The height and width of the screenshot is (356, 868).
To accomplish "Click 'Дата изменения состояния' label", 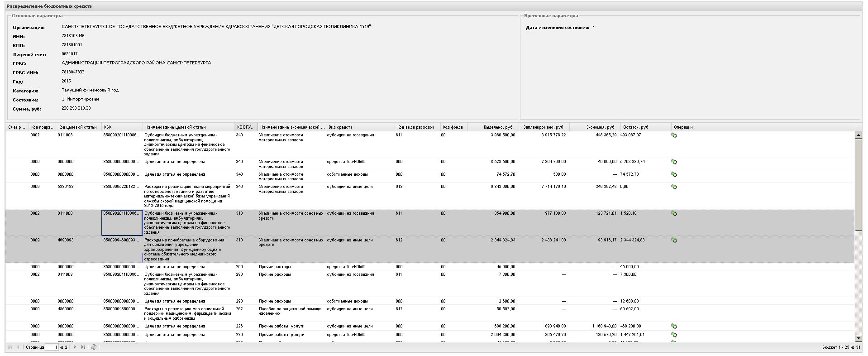I will (x=558, y=28).
